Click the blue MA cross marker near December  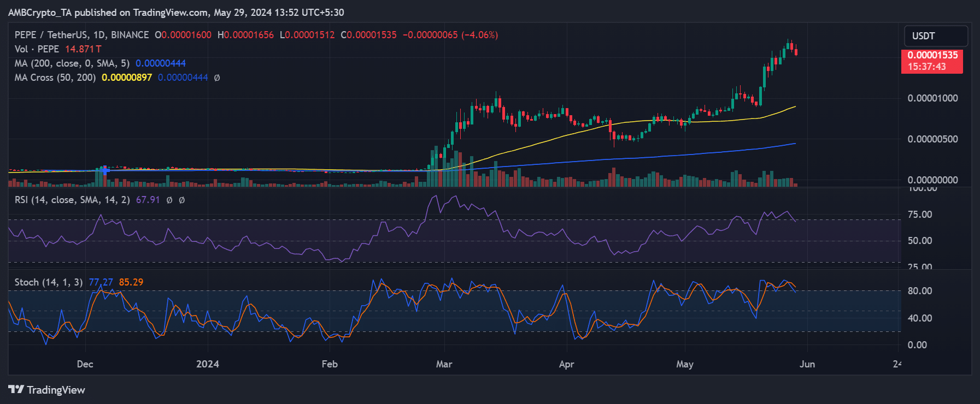click(105, 171)
